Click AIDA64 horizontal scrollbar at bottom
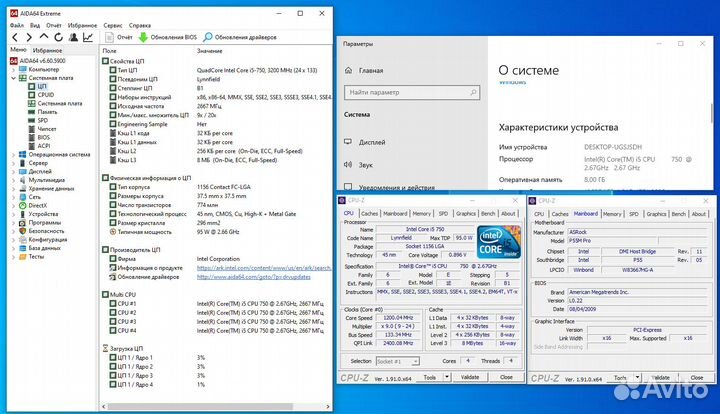Viewport: 720px width, 414px height. 200,406
